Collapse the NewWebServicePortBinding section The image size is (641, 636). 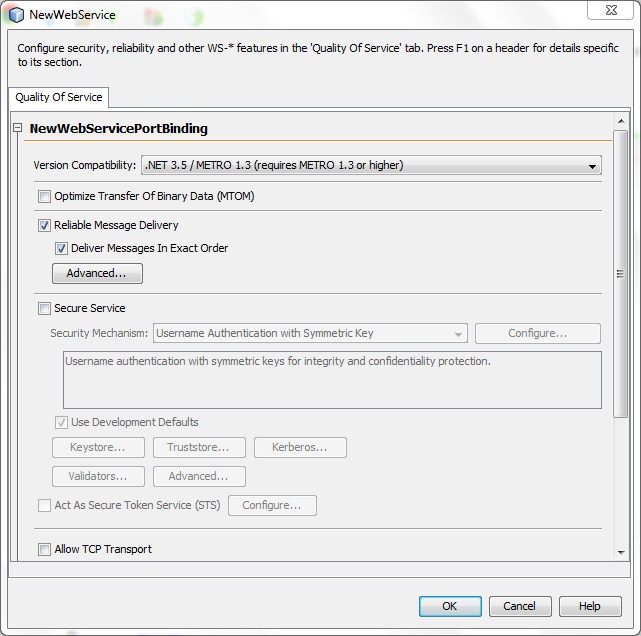click(18, 128)
